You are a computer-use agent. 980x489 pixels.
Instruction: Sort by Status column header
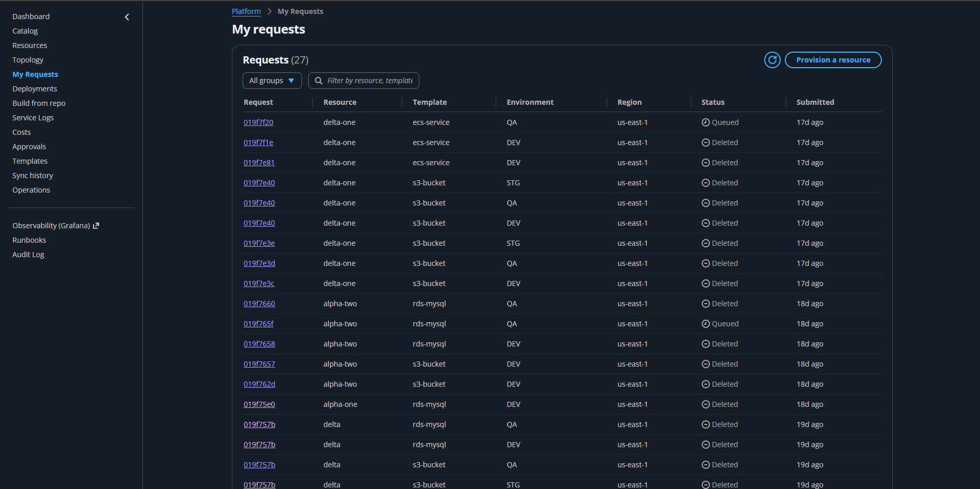[x=713, y=102]
